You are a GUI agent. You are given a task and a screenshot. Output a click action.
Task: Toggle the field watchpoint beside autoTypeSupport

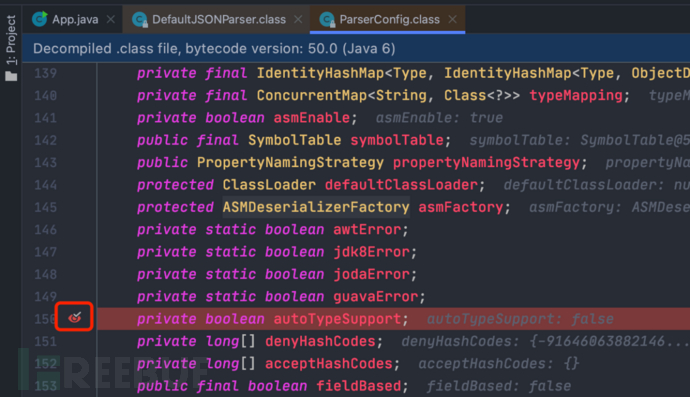[x=74, y=317]
